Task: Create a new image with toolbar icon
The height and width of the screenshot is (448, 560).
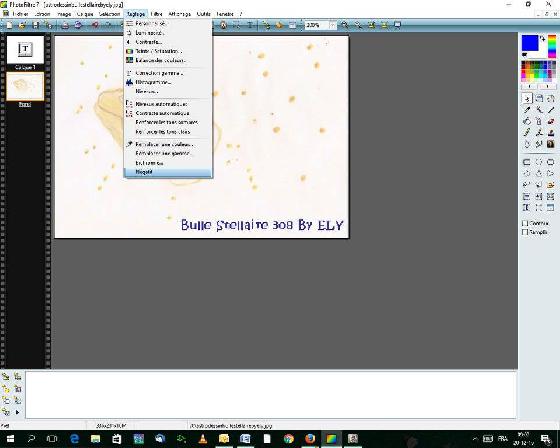Action: click(9, 25)
